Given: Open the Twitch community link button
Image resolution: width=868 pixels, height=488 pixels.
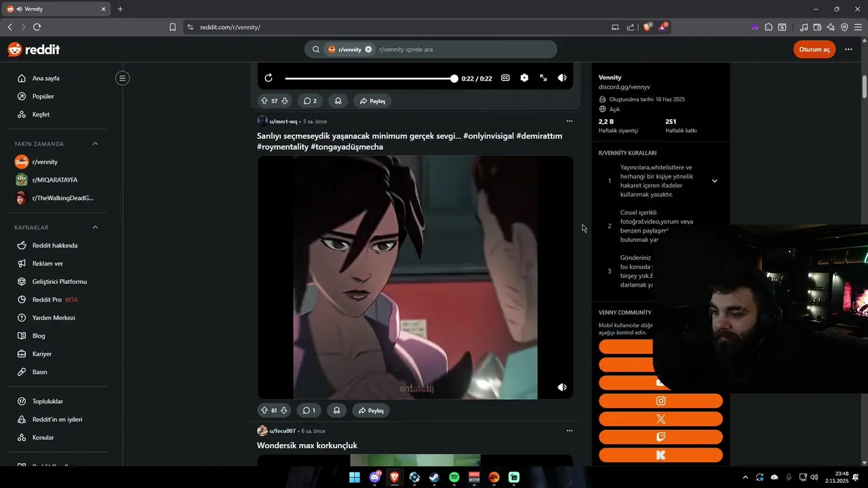Looking at the screenshot, I should pos(660,437).
